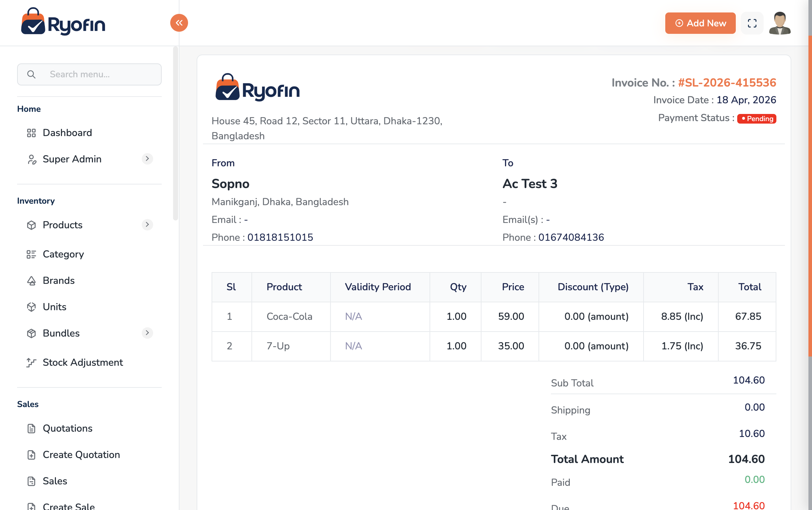This screenshot has width=812, height=510.
Task: Click the Add New button
Action: pyautogui.click(x=700, y=23)
